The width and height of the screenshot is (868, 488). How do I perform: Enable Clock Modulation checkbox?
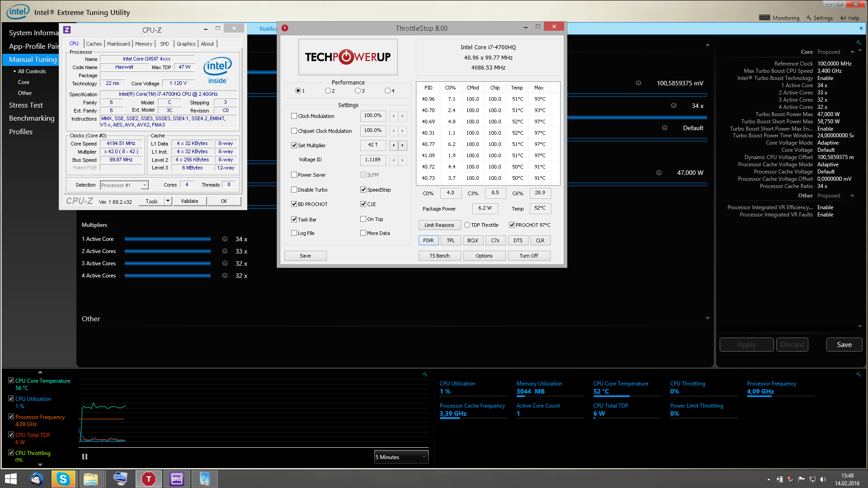[294, 116]
